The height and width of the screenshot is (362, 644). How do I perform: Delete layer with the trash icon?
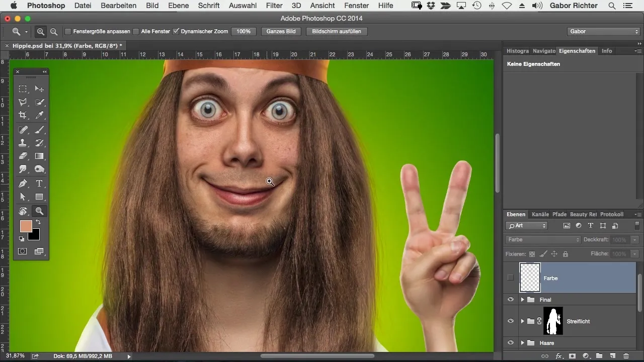tap(626, 356)
